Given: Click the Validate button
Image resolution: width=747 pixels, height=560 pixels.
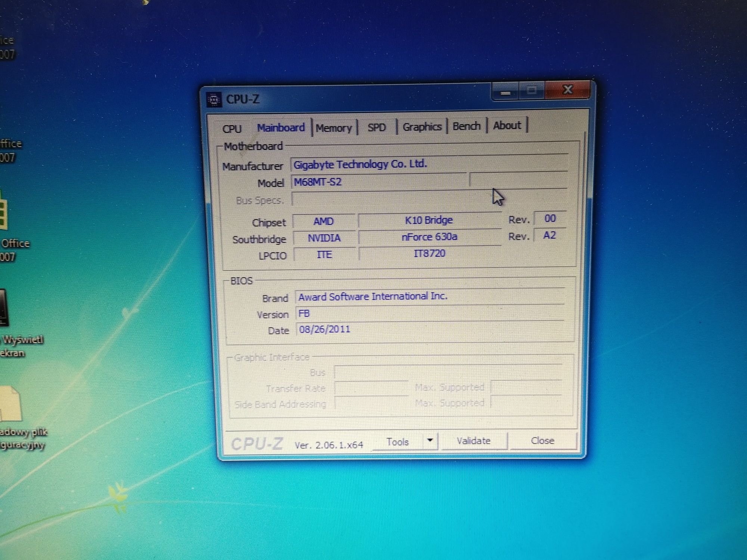Looking at the screenshot, I should 474,441.
